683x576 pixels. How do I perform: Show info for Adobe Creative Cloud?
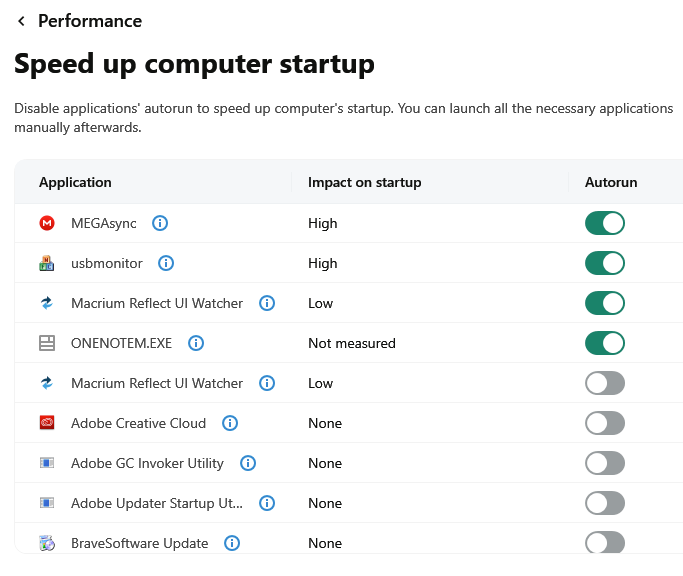coord(230,423)
